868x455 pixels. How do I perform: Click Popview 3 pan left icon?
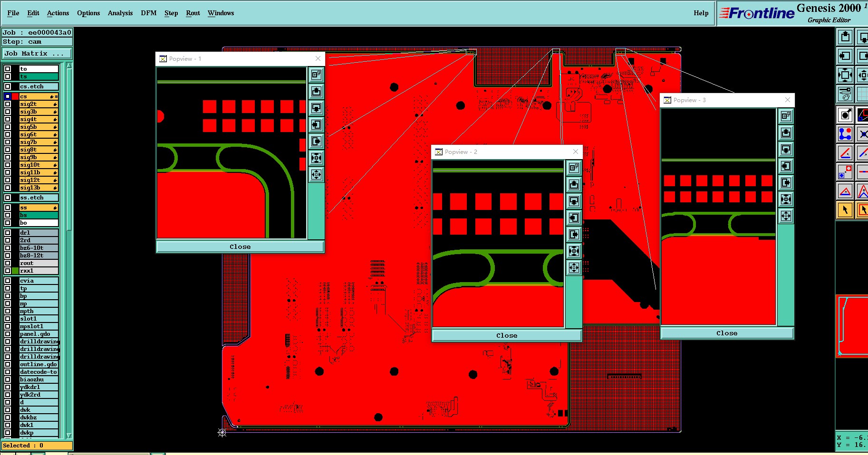[x=786, y=166]
